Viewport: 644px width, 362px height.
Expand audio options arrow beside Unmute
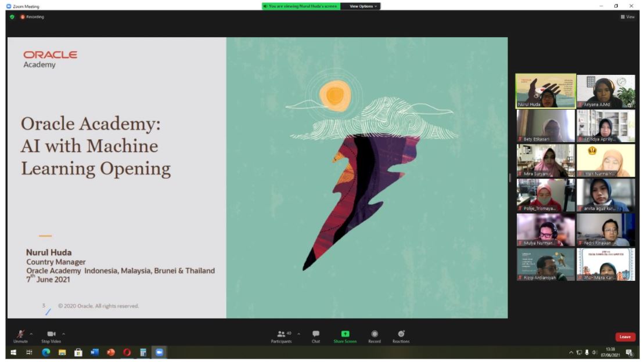click(x=31, y=334)
